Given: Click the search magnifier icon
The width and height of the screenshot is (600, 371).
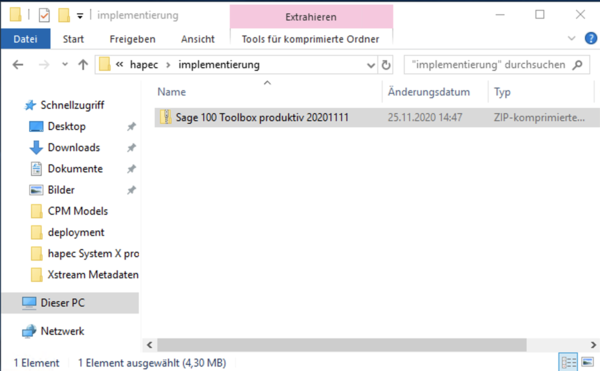Looking at the screenshot, I should coord(578,65).
